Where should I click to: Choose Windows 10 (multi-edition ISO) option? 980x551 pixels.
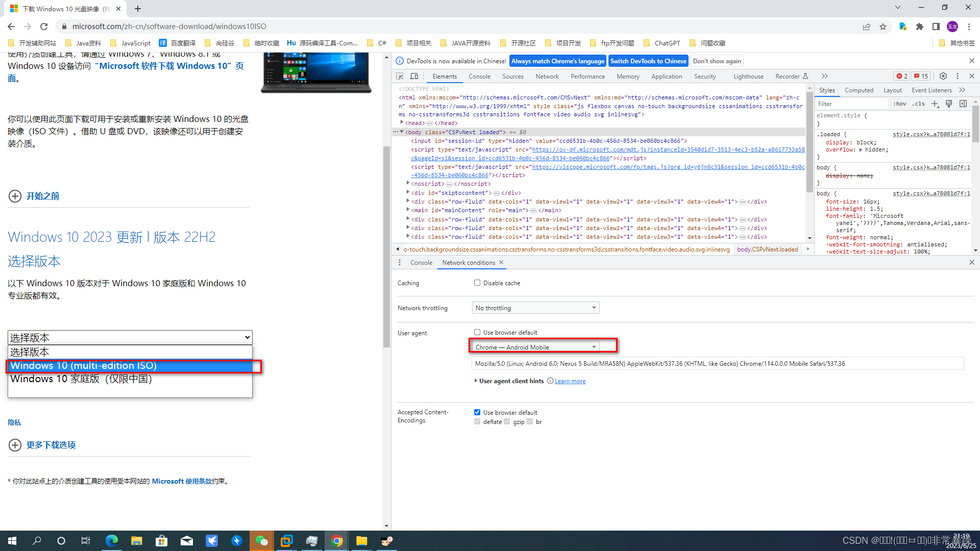(x=130, y=366)
